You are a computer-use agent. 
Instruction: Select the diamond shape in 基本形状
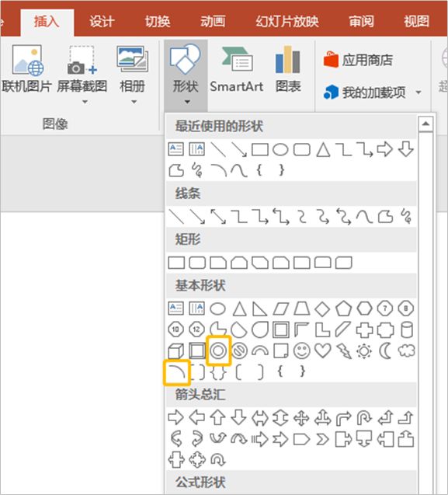[322, 309]
